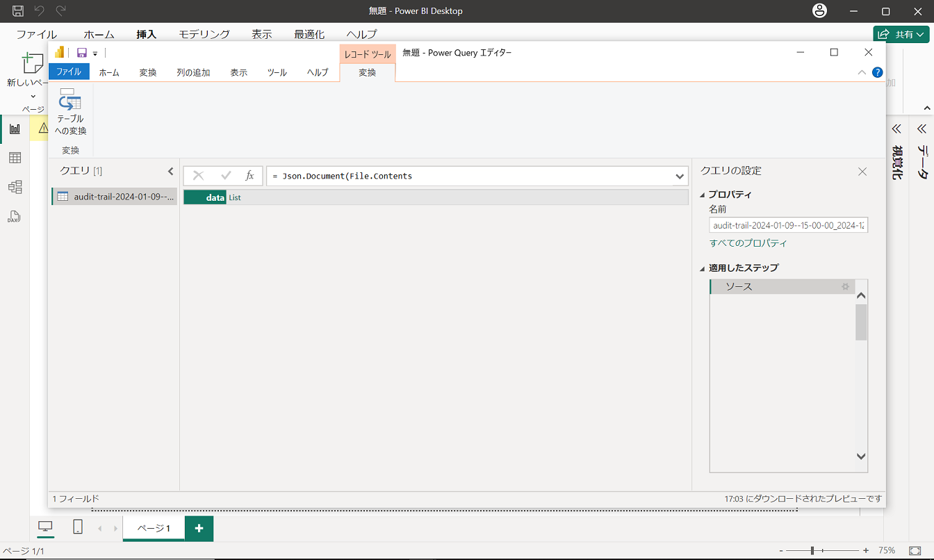Click the blue help question mark icon
Viewport: 934px width, 560px height.
877,72
